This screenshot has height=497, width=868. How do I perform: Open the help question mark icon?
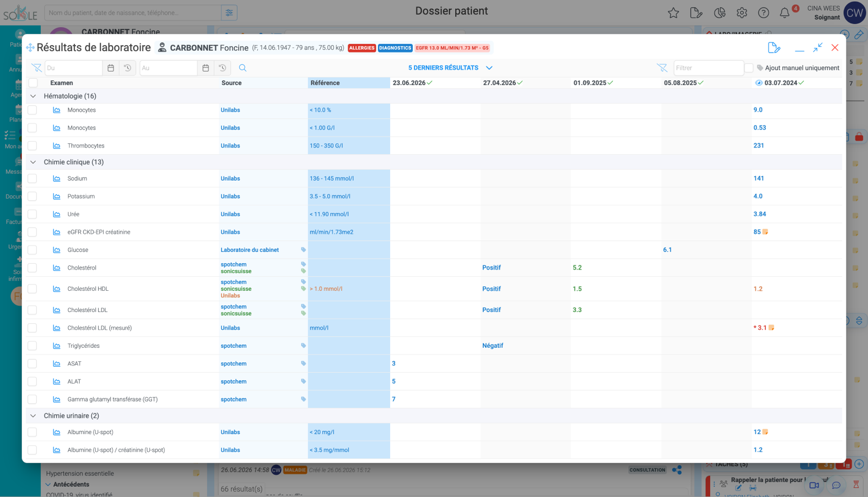(x=763, y=13)
